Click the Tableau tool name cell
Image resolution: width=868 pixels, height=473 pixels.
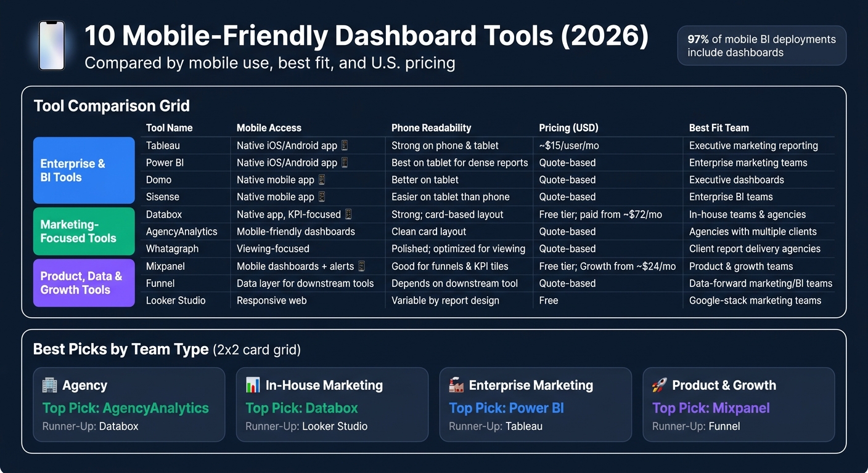coord(163,146)
